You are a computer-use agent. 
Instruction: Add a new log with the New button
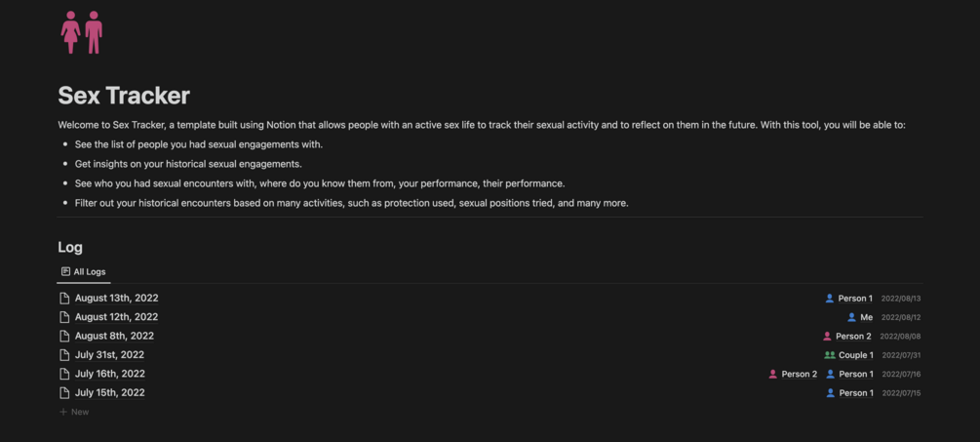pos(74,412)
